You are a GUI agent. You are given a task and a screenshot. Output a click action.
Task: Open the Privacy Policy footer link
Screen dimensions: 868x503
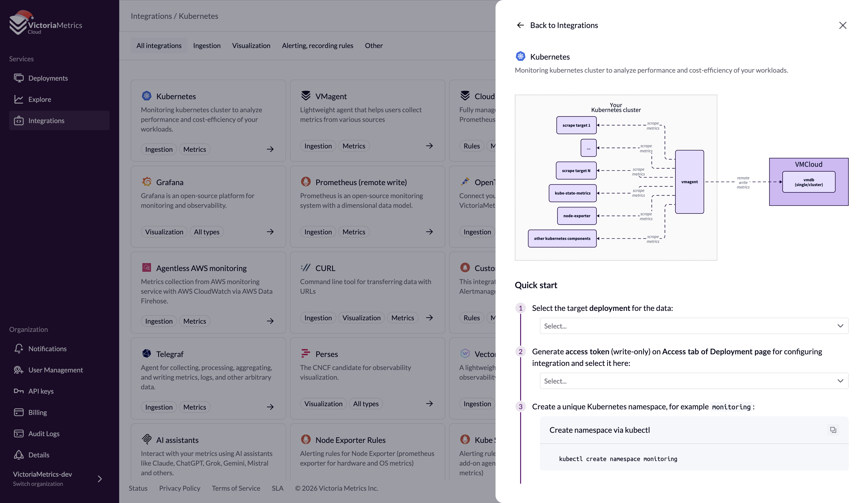(179, 488)
